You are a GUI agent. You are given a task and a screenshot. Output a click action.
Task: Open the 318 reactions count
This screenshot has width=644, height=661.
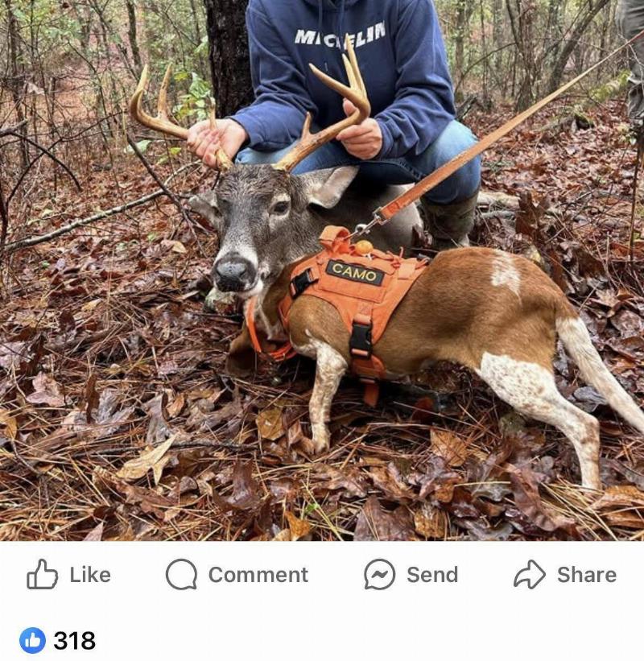pyautogui.click(x=74, y=641)
